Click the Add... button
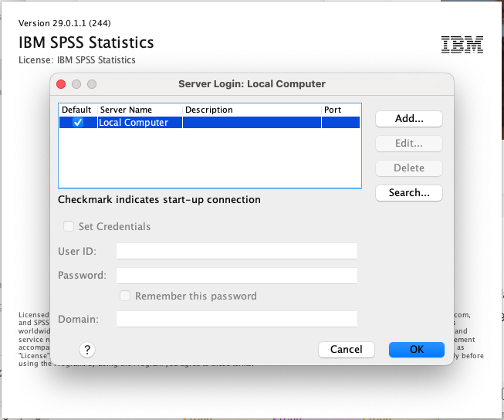504x420 pixels. tap(409, 119)
